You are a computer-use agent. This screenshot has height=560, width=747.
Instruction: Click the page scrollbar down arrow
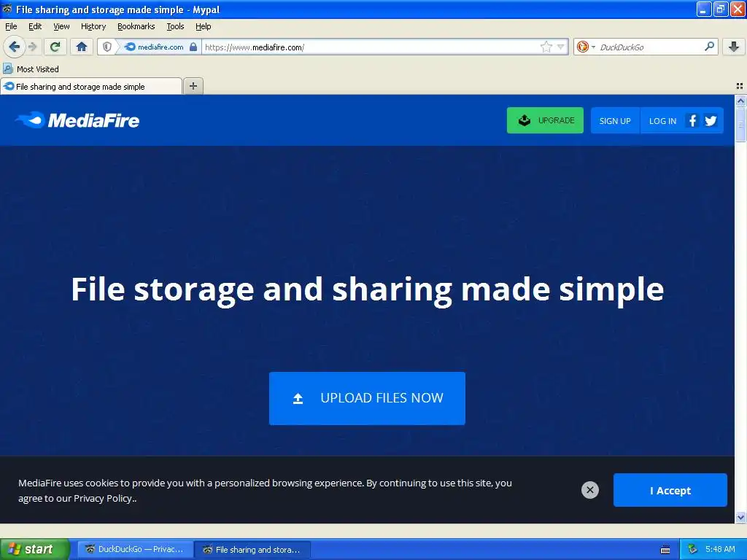click(x=740, y=518)
